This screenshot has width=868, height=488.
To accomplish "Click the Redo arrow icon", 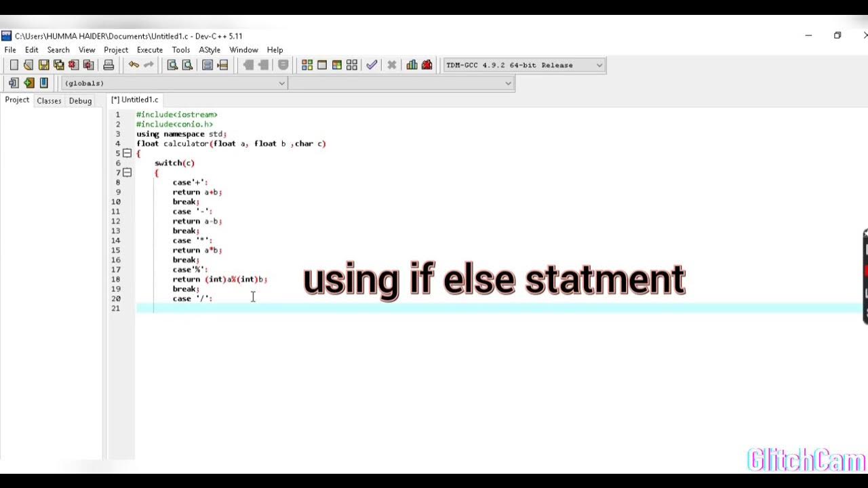I will [149, 65].
